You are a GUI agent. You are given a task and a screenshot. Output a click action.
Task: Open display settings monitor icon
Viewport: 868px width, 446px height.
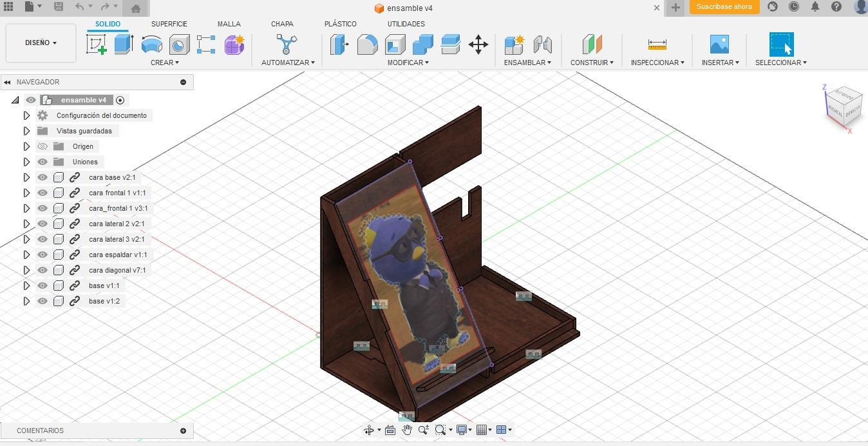click(461, 430)
